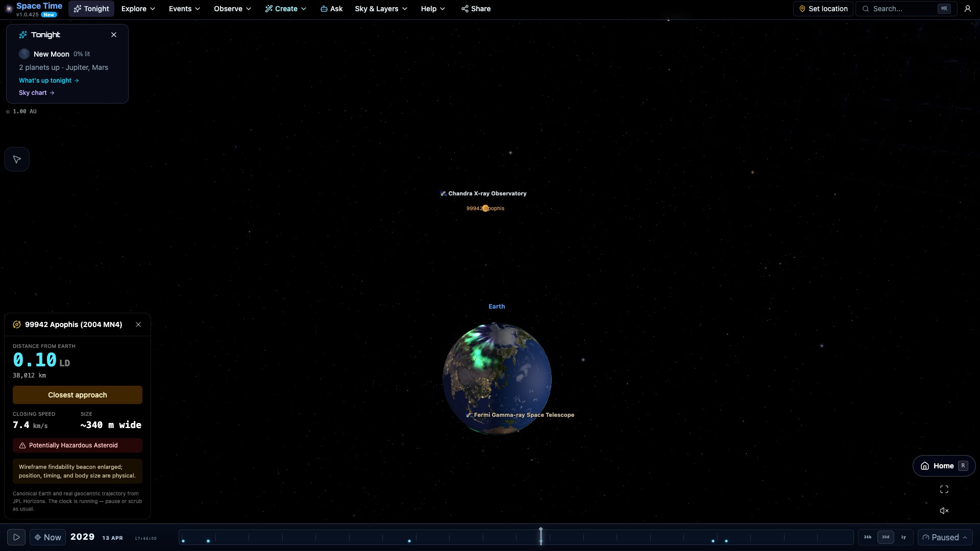
Task: Close the 99942 Apophis panel
Action: (x=138, y=324)
